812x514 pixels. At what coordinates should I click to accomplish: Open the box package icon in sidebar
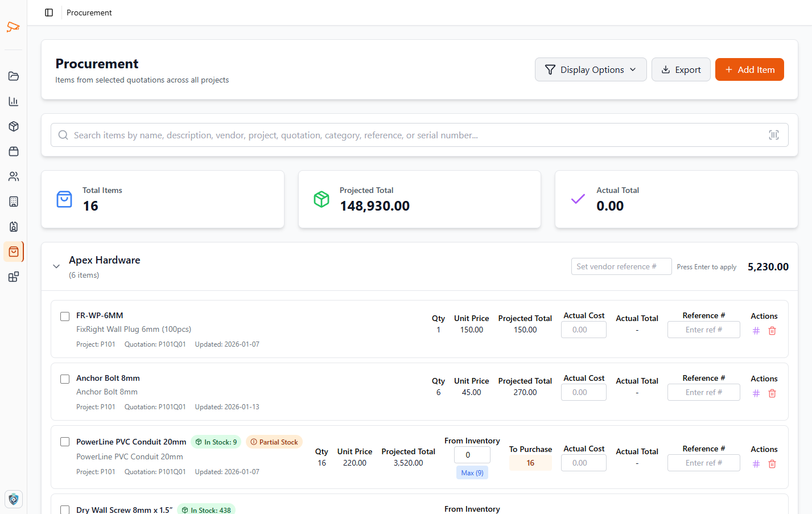(x=14, y=126)
